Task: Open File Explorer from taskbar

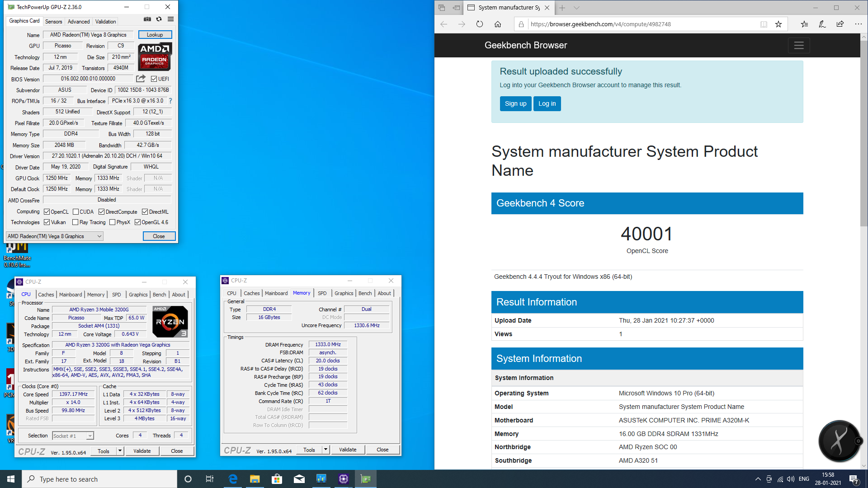Action: [x=255, y=479]
